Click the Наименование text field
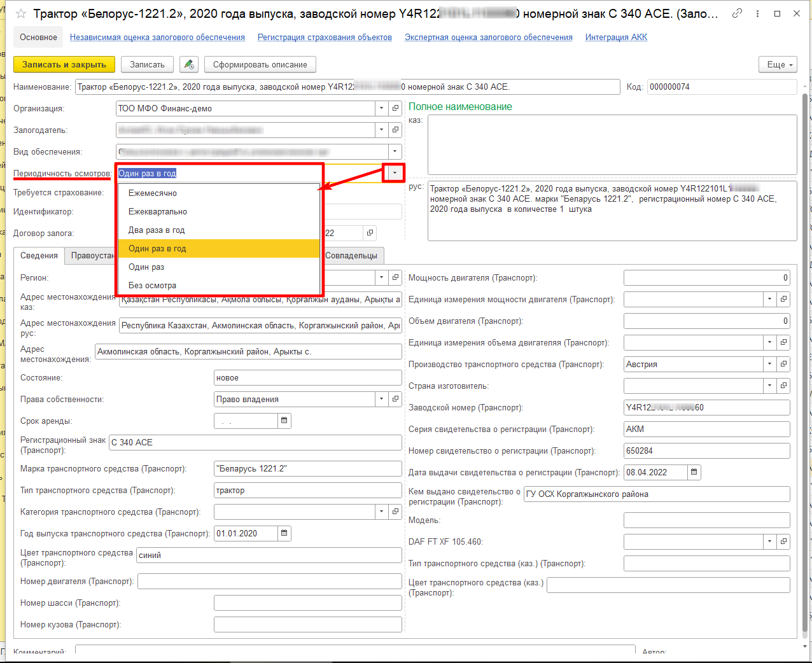 click(x=347, y=87)
